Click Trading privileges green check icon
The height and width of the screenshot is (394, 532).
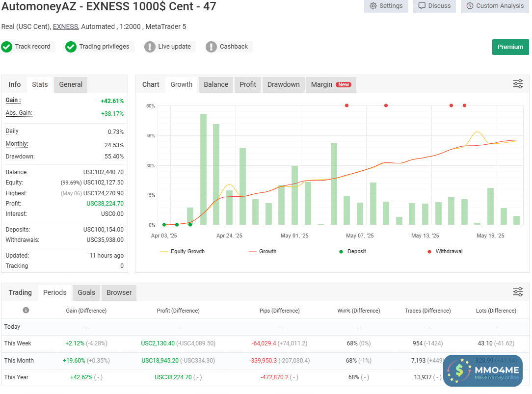[x=71, y=47]
